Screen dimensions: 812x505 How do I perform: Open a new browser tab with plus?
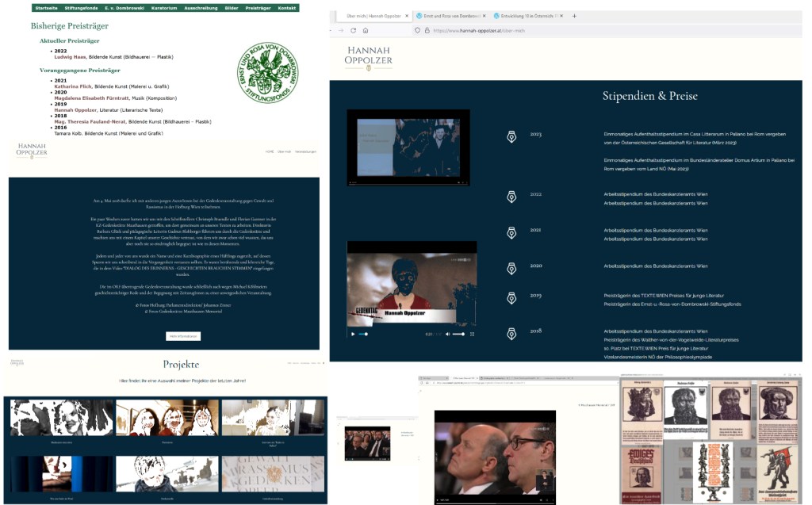574,16
